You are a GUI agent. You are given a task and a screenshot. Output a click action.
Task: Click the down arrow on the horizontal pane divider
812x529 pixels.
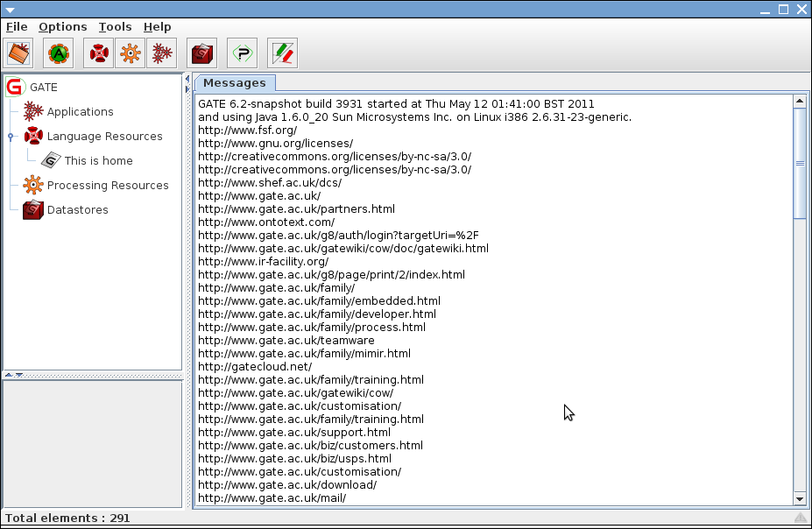tap(19, 375)
